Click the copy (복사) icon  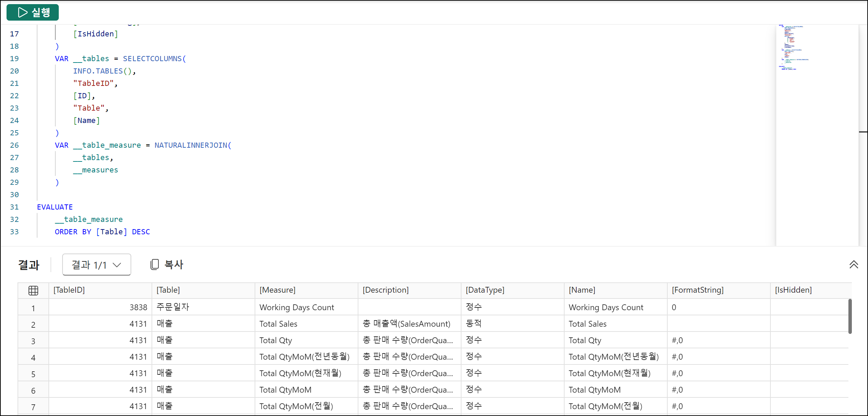click(x=155, y=265)
